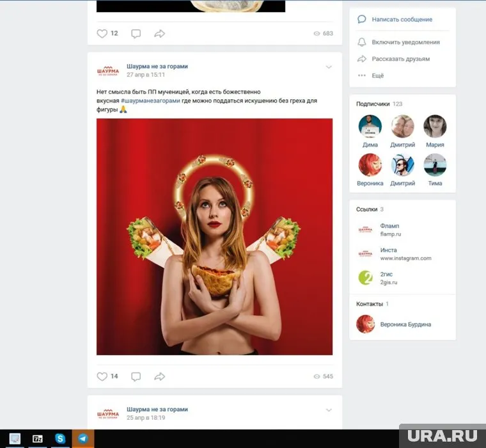Expand the 25 апр post options chevron

pos(329,410)
